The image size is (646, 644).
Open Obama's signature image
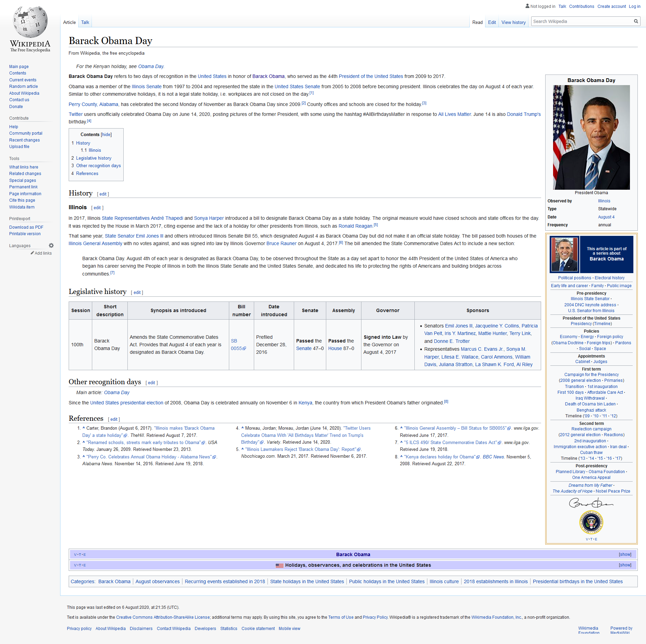click(591, 503)
